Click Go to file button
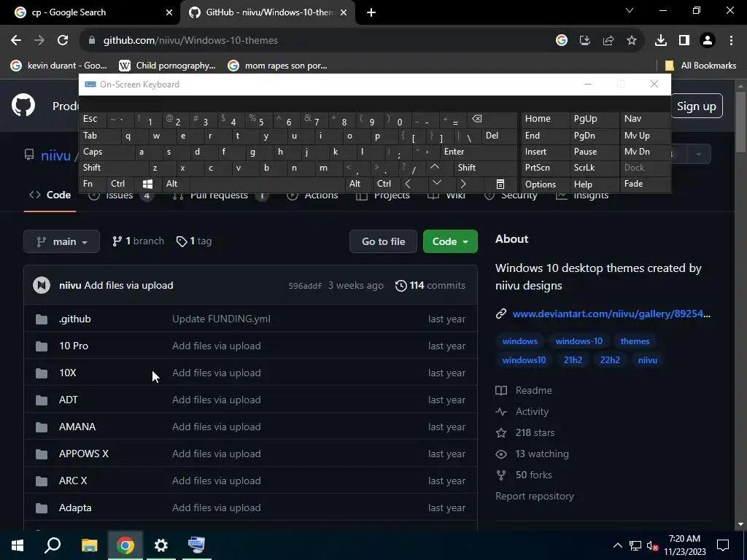Image resolution: width=747 pixels, height=560 pixels. pyautogui.click(x=383, y=241)
